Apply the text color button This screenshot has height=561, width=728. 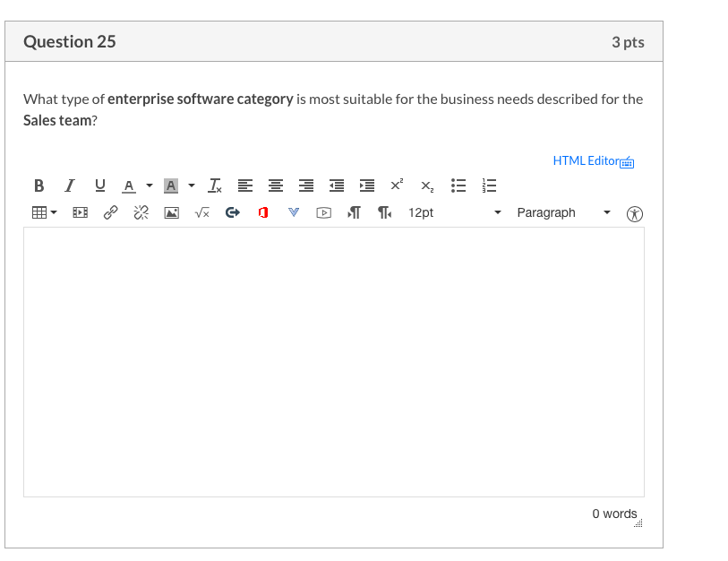[x=129, y=186]
